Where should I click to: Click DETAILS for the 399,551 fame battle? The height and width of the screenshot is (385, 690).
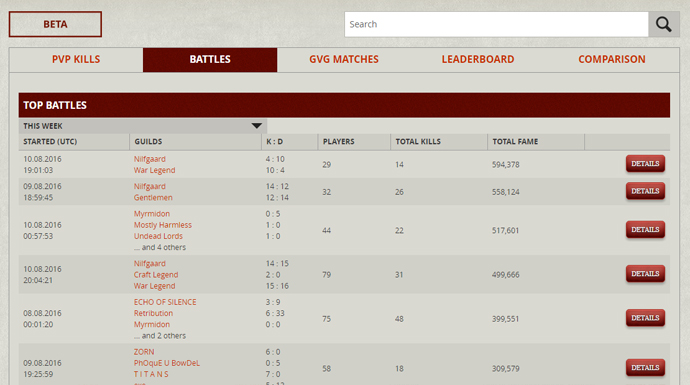click(645, 318)
